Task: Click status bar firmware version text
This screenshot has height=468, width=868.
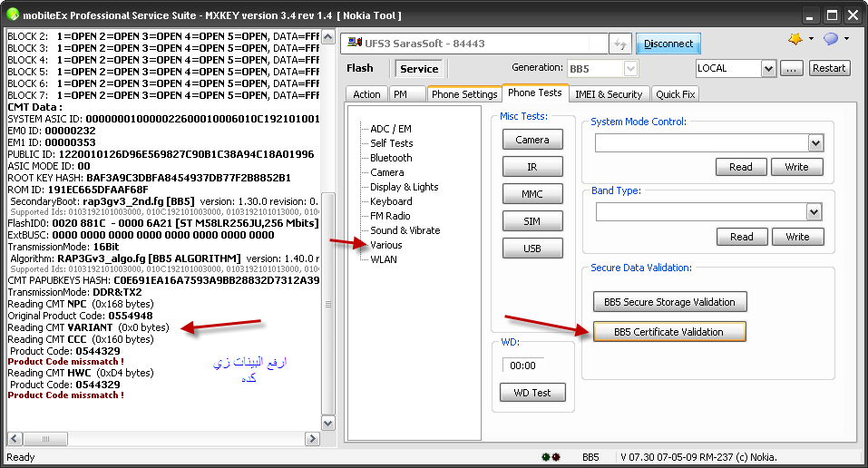Action: coord(698,457)
